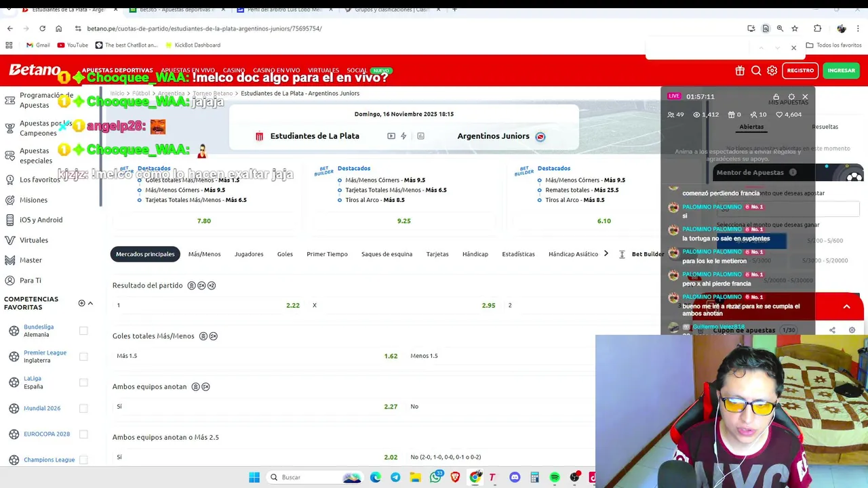This screenshot has width=868, height=488.
Task: Open the Hándicap Asiático tab
Action: point(573,254)
